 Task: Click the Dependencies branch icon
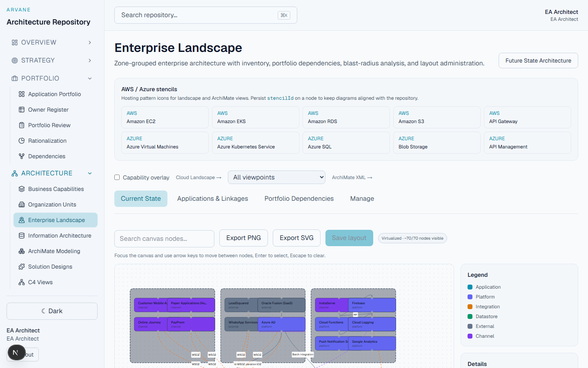22,156
